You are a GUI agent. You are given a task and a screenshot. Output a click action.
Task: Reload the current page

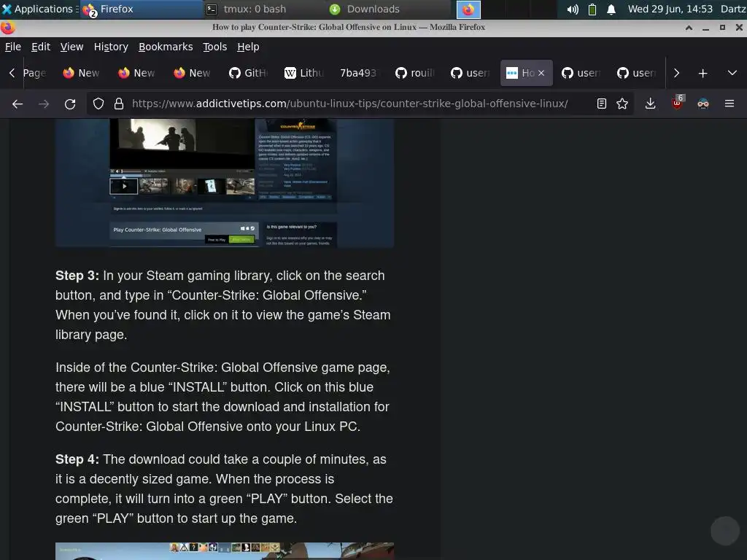click(70, 104)
